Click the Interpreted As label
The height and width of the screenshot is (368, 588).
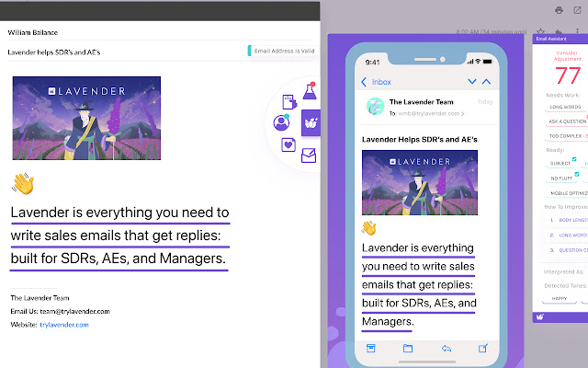(x=563, y=271)
